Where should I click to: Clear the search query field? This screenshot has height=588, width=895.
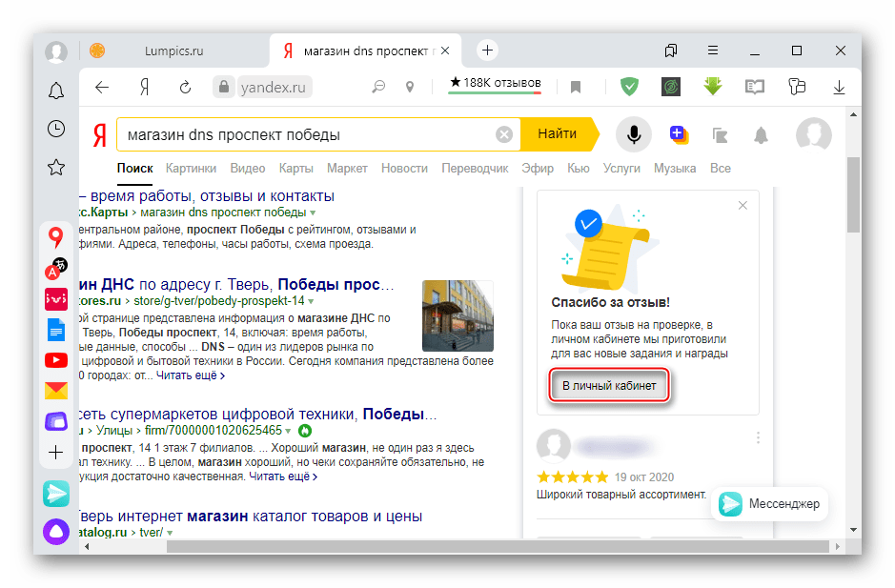coord(504,134)
